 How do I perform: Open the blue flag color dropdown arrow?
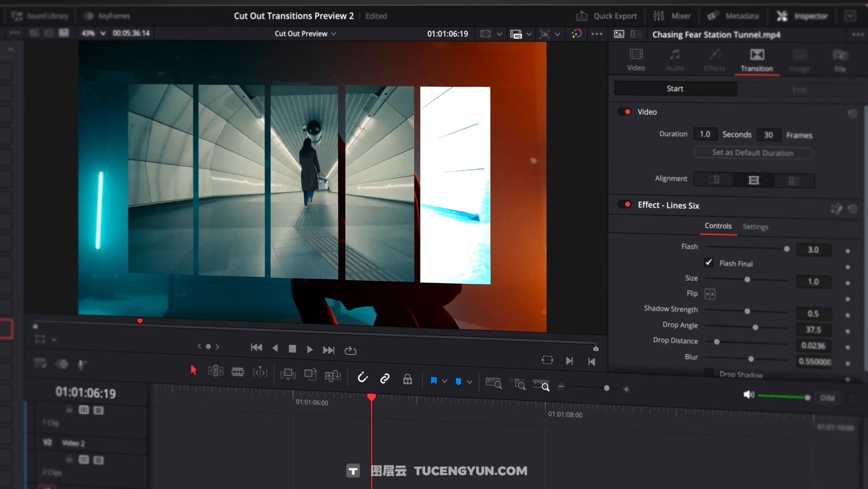coord(445,381)
